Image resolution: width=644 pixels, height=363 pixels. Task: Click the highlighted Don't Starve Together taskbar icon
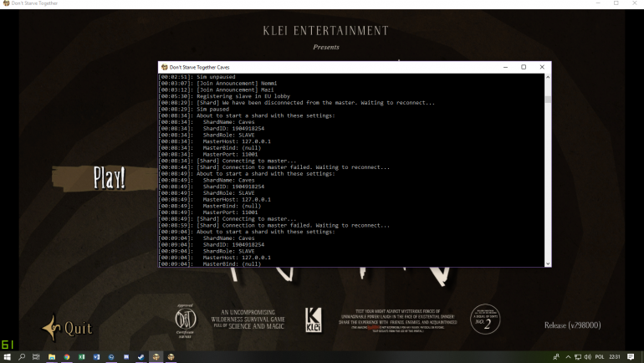pyautogui.click(x=156, y=357)
